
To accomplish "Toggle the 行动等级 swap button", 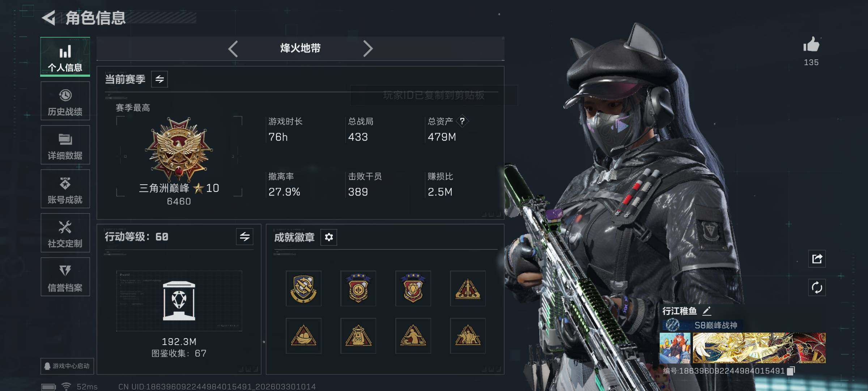I will coord(244,237).
